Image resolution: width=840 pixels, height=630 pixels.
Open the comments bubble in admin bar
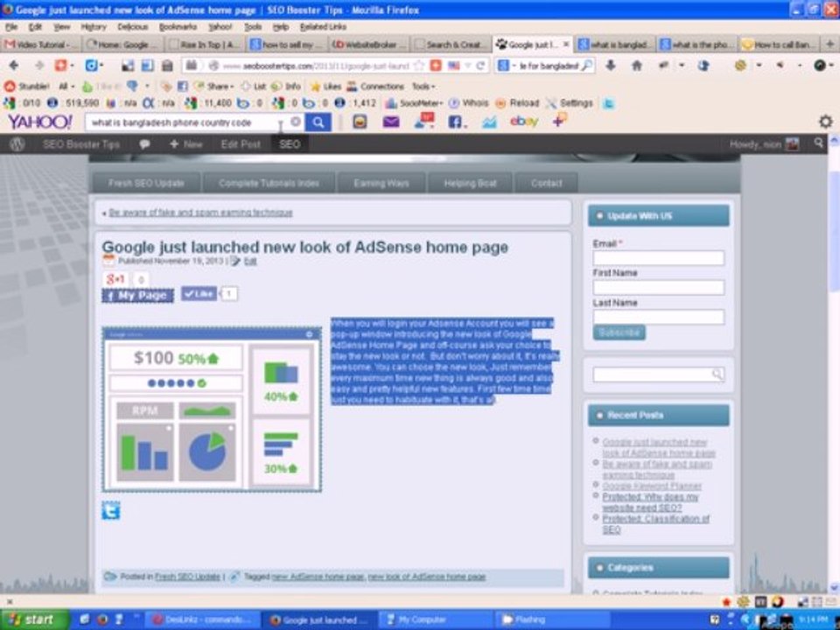point(144,144)
